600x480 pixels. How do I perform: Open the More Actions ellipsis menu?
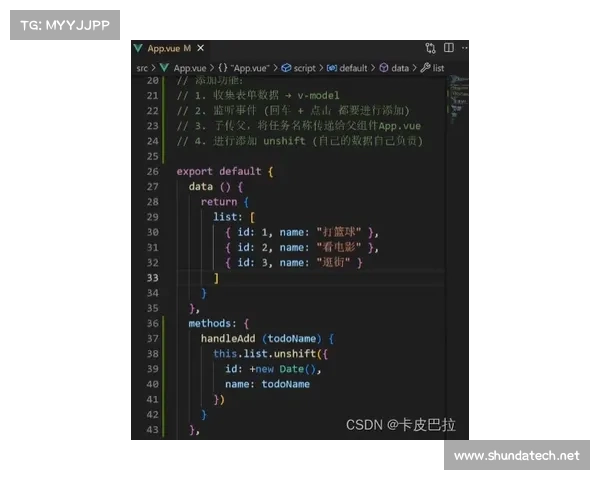462,48
